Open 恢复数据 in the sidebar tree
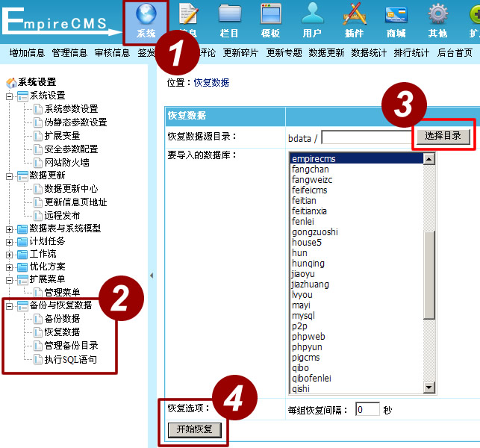This screenshot has height=448, width=480. pos(62,332)
